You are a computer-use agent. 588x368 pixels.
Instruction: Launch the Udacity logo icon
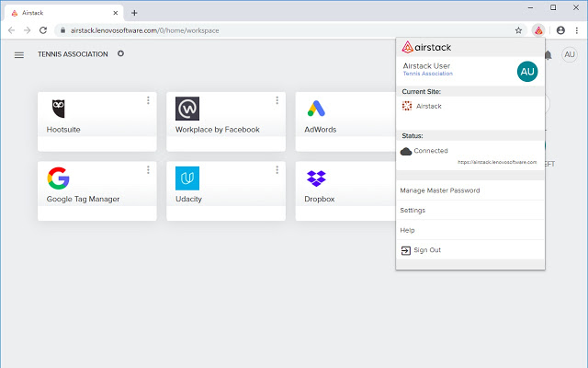pyautogui.click(x=187, y=178)
